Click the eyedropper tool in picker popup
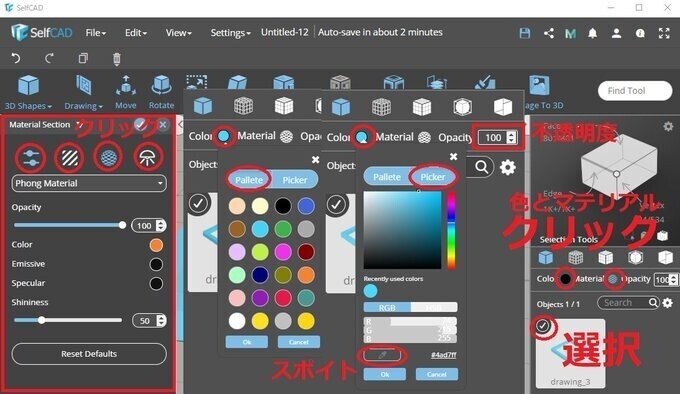 (382, 355)
